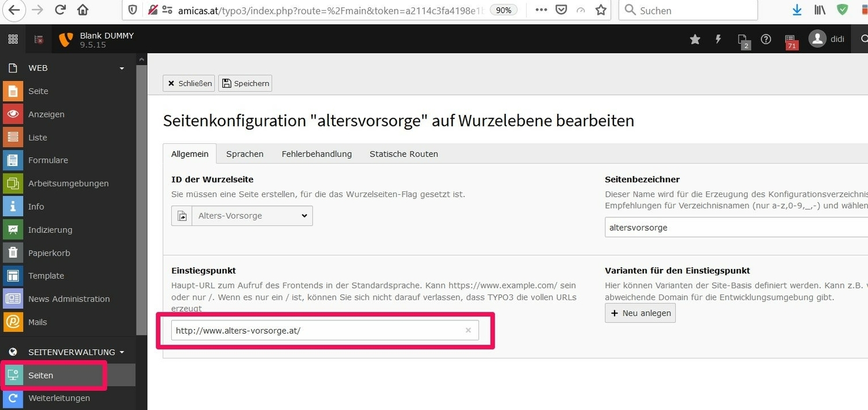
Task: Click the Schließen button
Action: click(189, 83)
